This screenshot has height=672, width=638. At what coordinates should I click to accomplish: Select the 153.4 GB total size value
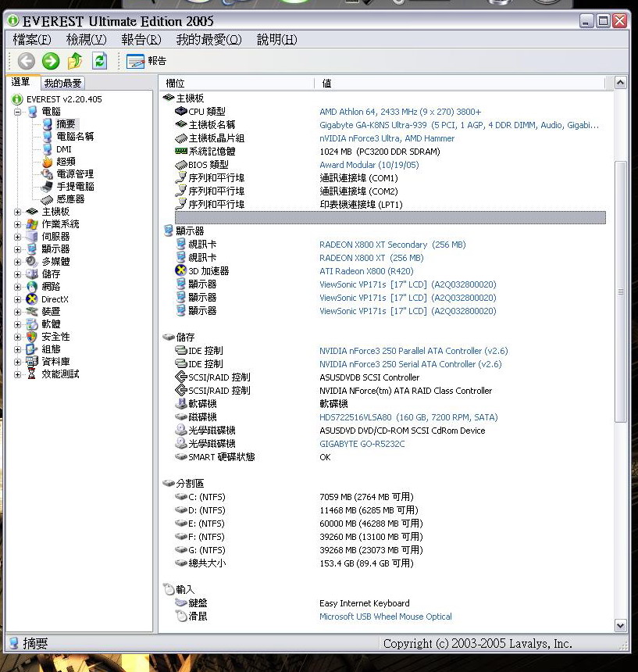(366, 563)
